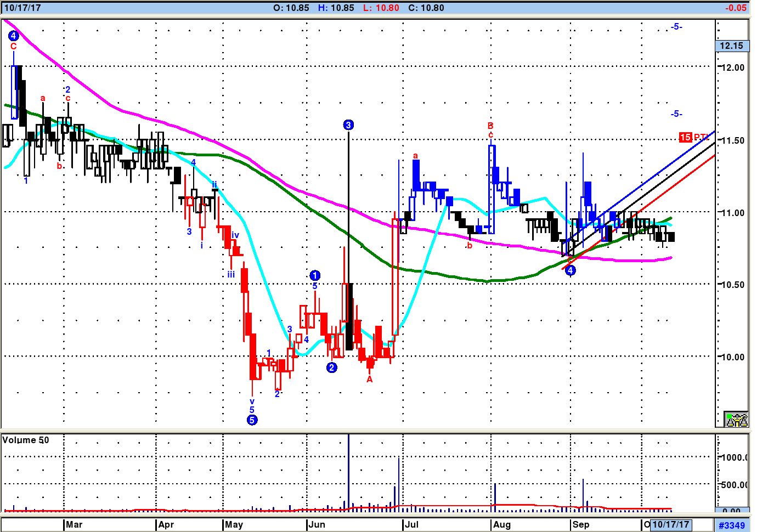The image size is (768, 532).
Task: Select the circled 4 label at the September low
Action: [571, 270]
